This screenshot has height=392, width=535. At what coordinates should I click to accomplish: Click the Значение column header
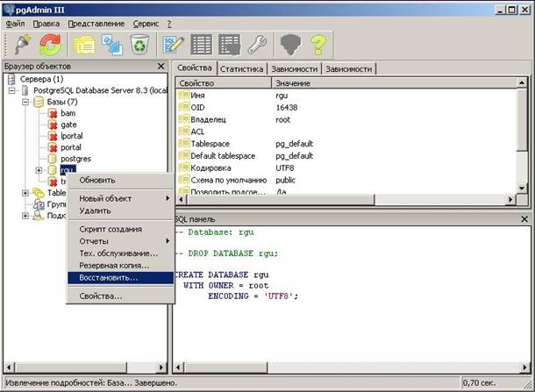[395, 83]
